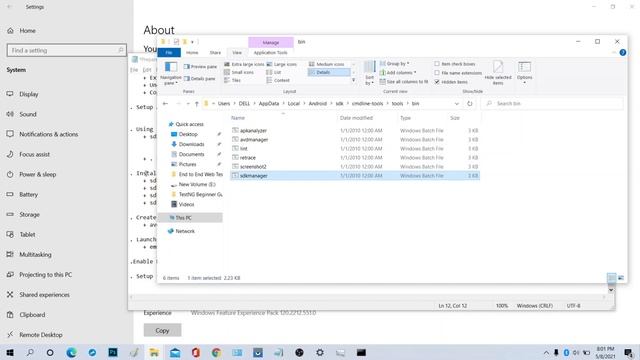Screen dimensions: 640x360
Task: Open Application Tools tab
Action: point(270,53)
